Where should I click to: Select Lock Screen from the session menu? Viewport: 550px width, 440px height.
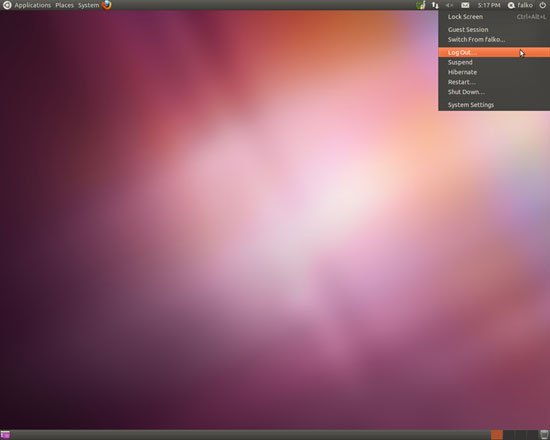494,17
